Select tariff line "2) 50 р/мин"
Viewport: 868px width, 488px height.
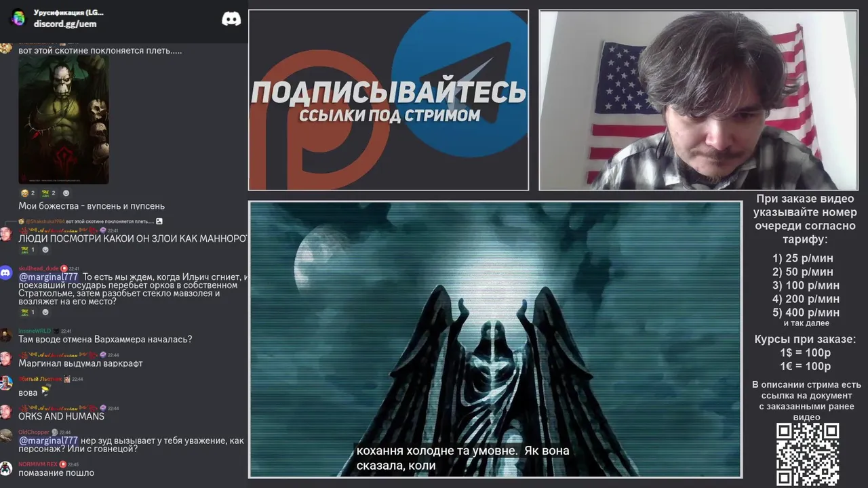(803, 272)
